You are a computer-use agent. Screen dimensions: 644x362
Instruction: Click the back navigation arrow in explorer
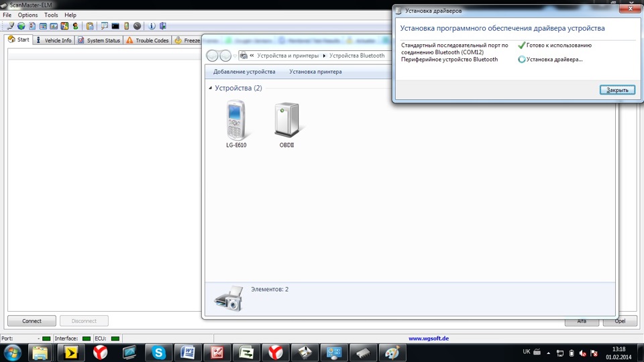click(x=213, y=56)
